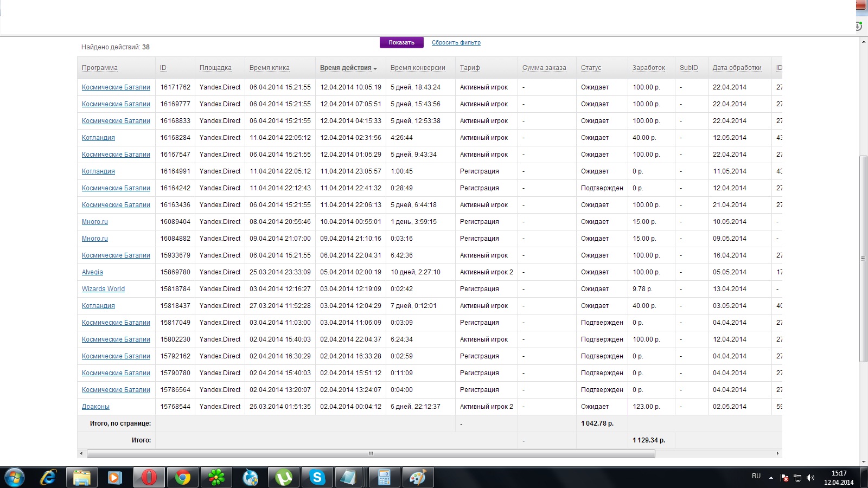This screenshot has width=868, height=488.
Task: Open the Paint taskbar icon
Action: [418, 478]
